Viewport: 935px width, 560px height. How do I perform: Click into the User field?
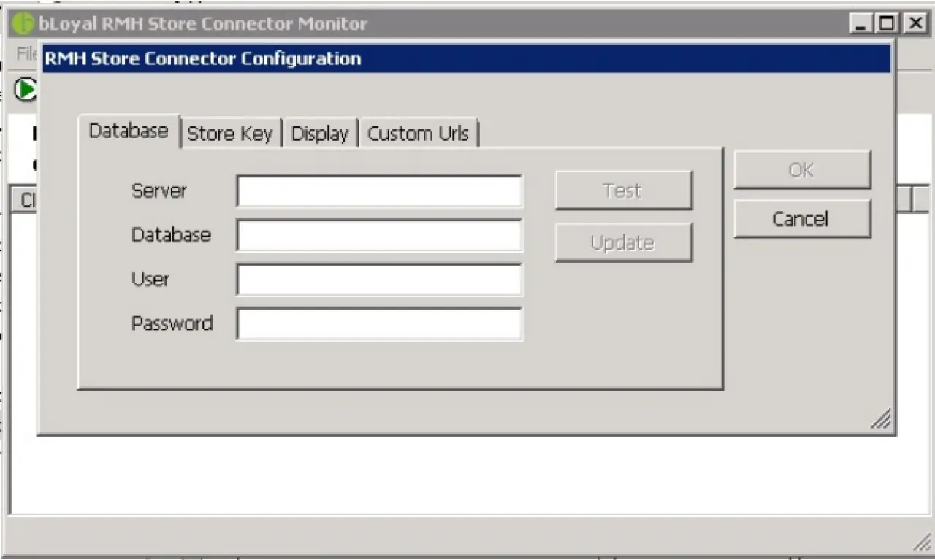[x=380, y=280]
